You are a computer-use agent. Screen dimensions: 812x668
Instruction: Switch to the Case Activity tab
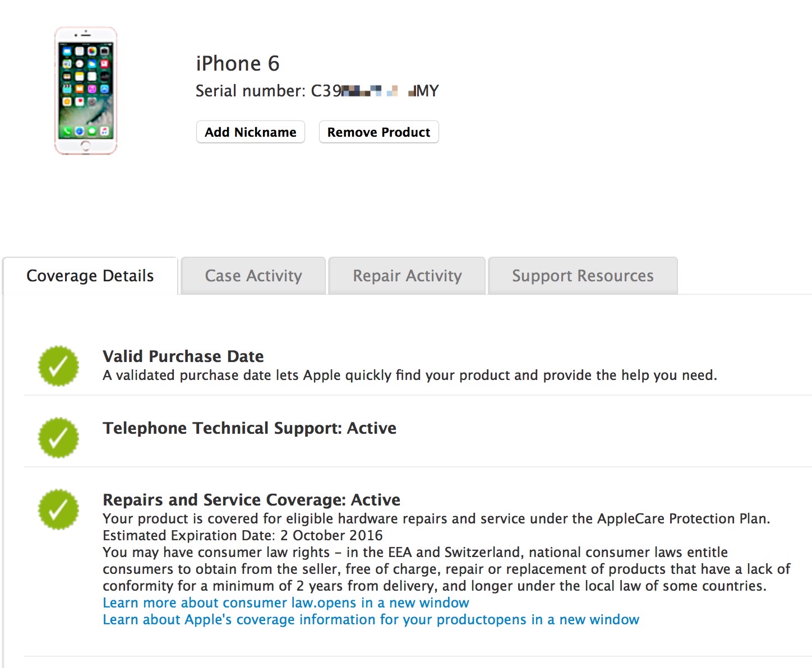[253, 276]
